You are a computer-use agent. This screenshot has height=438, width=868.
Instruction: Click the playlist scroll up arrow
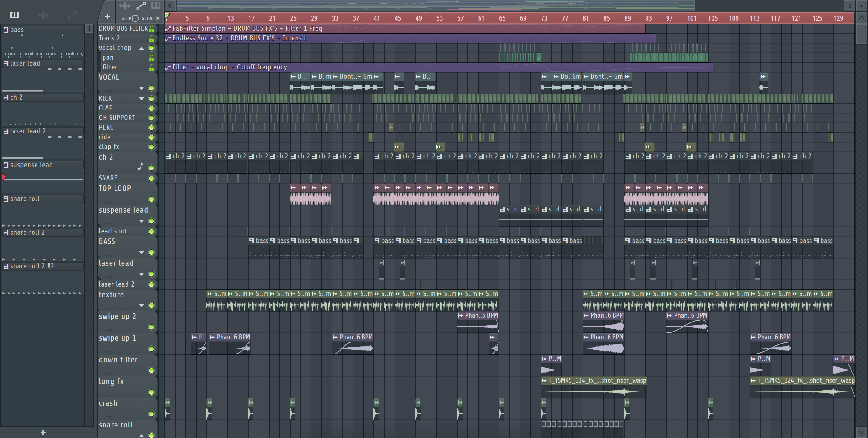tap(862, 17)
